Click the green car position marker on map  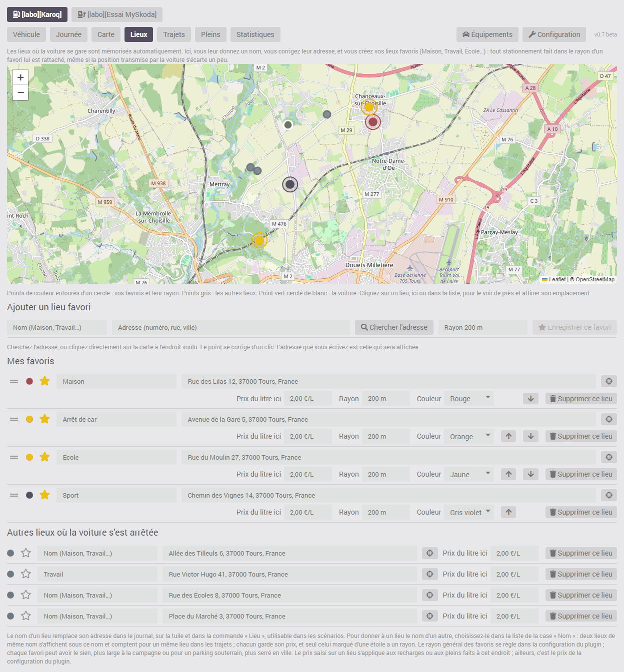tap(288, 125)
